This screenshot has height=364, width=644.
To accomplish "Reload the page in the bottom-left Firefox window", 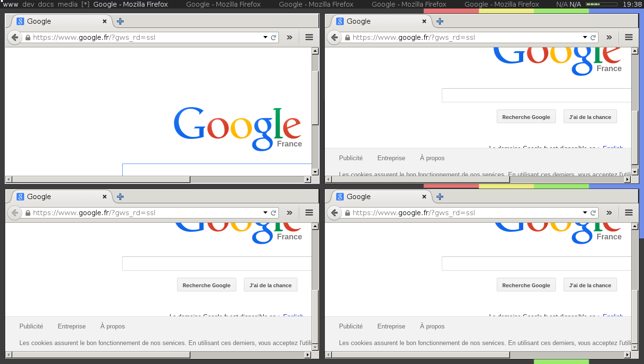I will click(273, 213).
